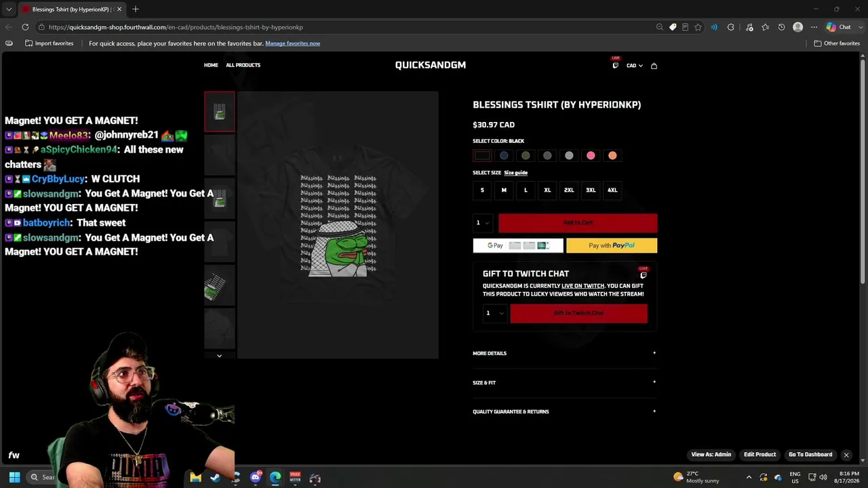Open the browser profile avatar

[x=797, y=27]
